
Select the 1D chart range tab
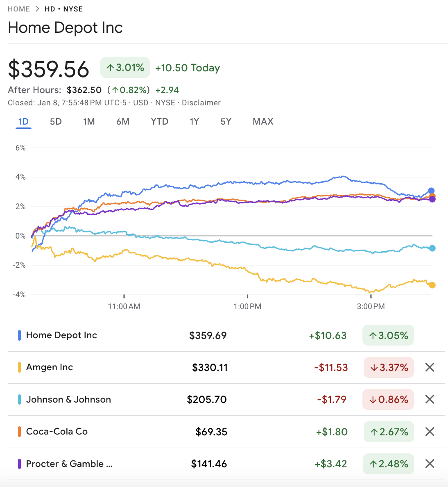click(x=23, y=121)
